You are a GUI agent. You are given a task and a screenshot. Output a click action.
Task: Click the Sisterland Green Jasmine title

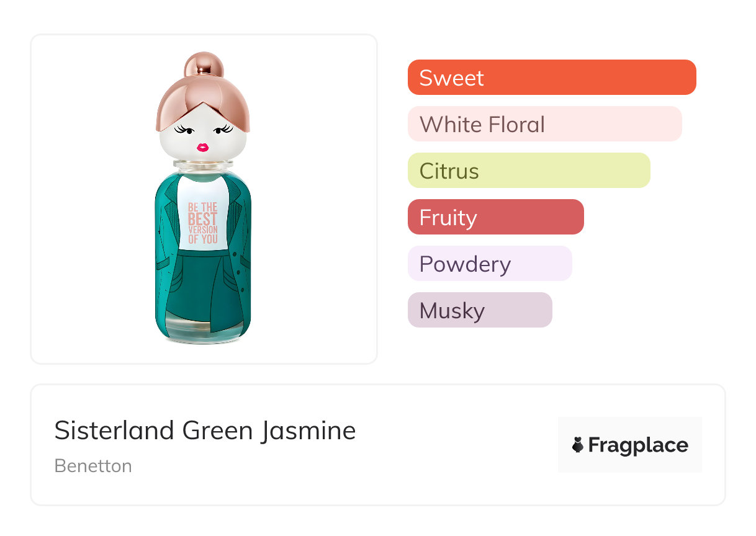[205, 431]
